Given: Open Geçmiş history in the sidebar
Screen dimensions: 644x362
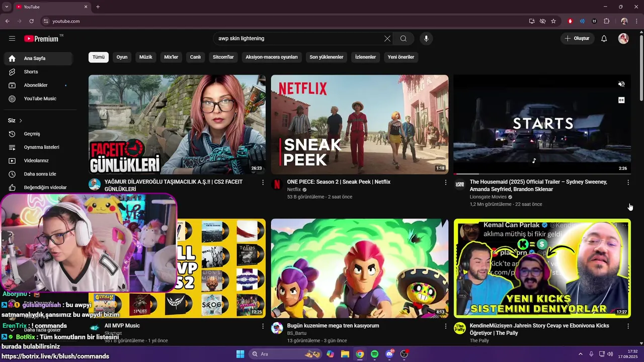Looking at the screenshot, I should (x=38, y=134).
